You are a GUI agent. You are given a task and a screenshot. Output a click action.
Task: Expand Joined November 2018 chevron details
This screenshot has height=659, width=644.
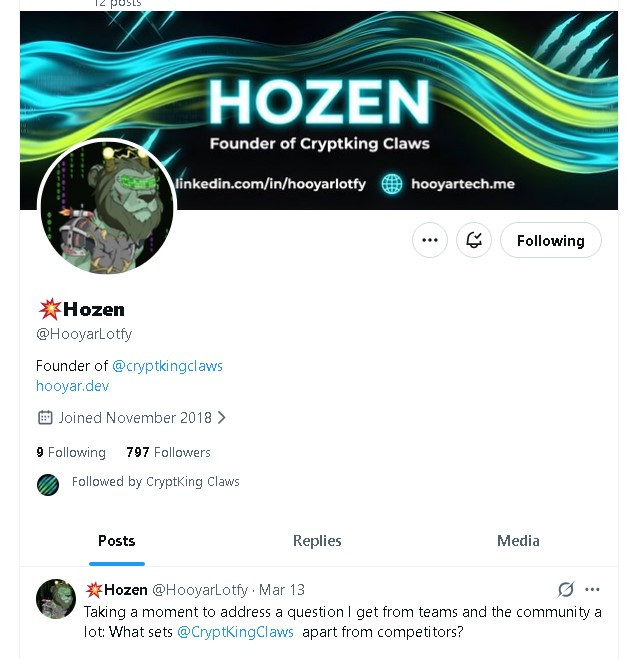pos(222,418)
